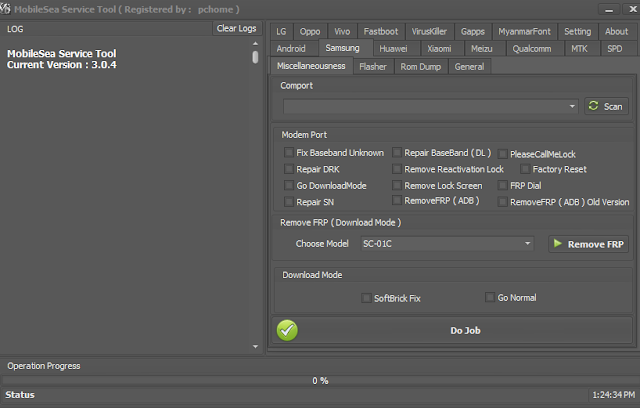Tick Remove Reactivation Lock checkbox
Image resolution: width=640 pixels, height=408 pixels.
click(x=397, y=169)
